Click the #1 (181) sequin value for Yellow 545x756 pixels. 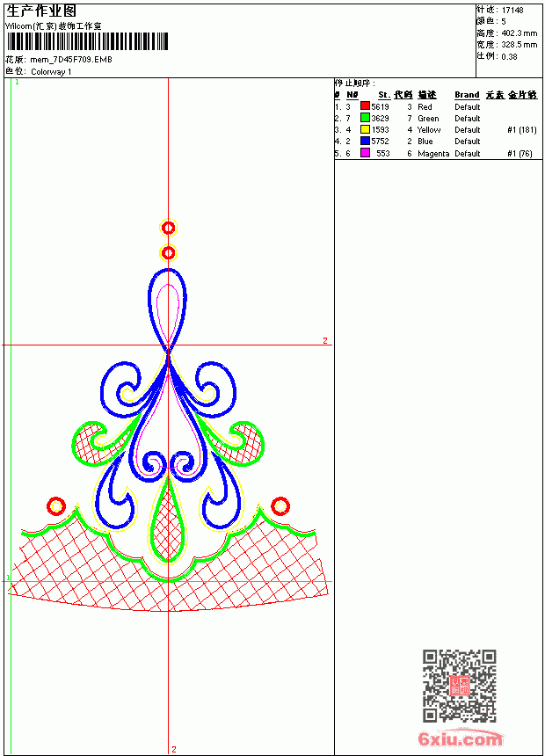click(522, 130)
